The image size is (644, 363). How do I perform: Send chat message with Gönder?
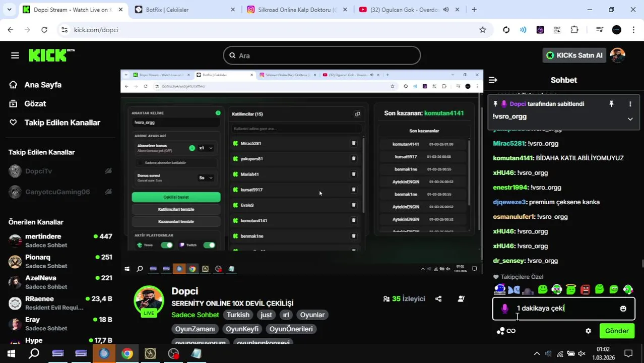tap(617, 331)
